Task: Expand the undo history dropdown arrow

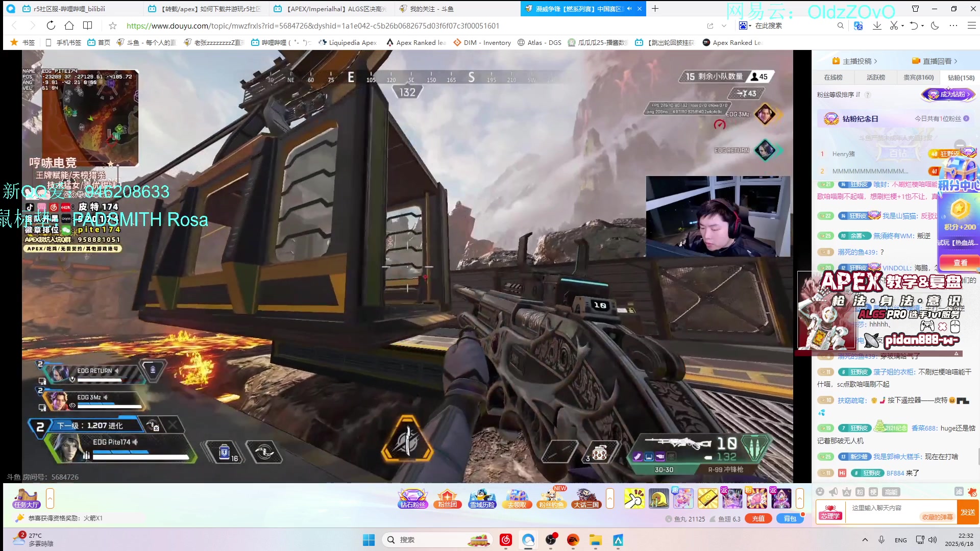Action: (x=922, y=26)
